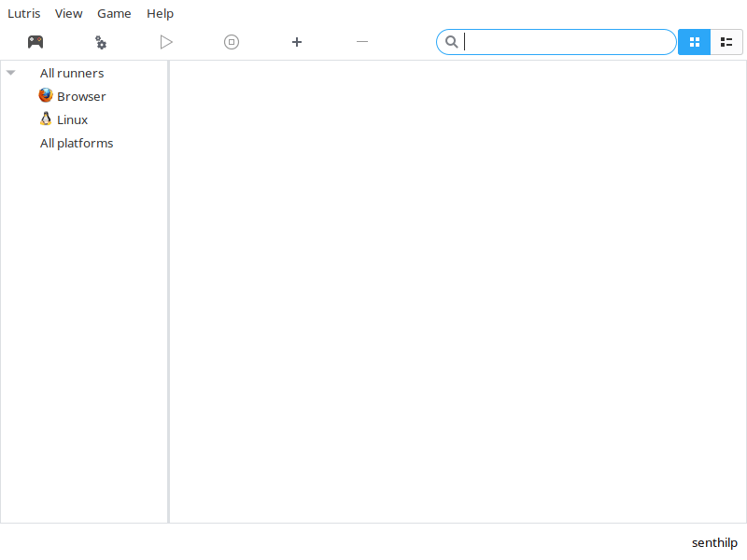The height and width of the screenshot is (560, 747).
Task: Open the Lutris menu
Action: point(23,13)
